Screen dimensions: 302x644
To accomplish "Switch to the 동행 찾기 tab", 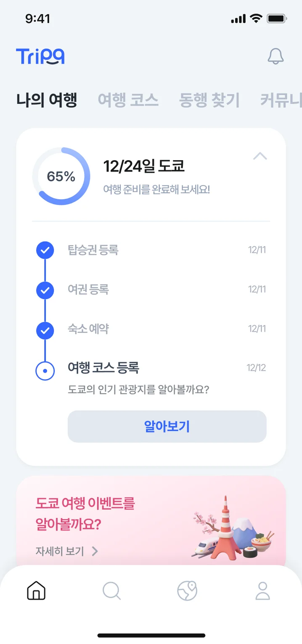I will click(x=209, y=100).
